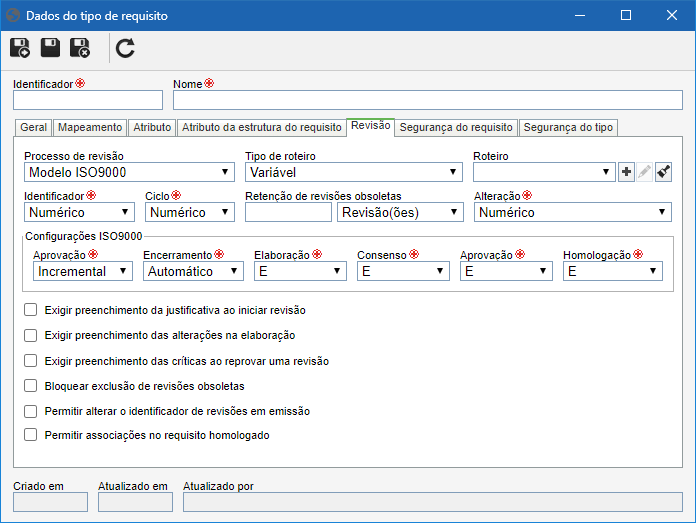
Task: Select the Atributo tab
Action: (x=152, y=127)
